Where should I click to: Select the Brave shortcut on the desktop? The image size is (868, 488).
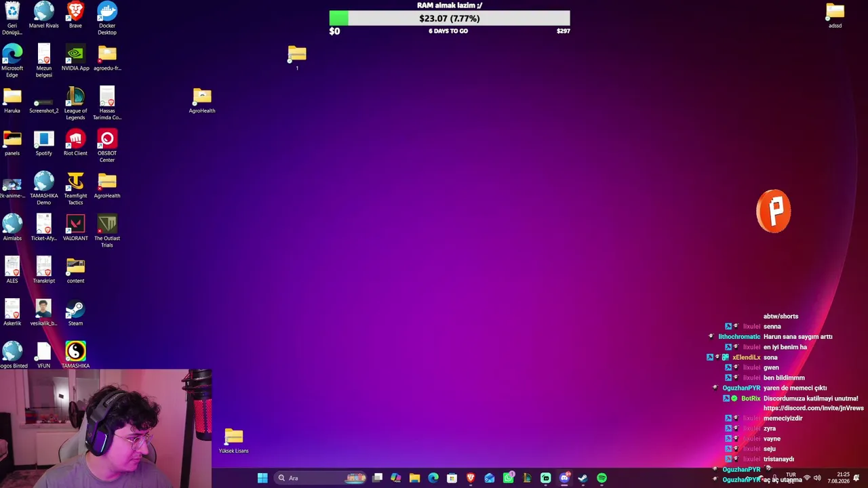point(75,15)
